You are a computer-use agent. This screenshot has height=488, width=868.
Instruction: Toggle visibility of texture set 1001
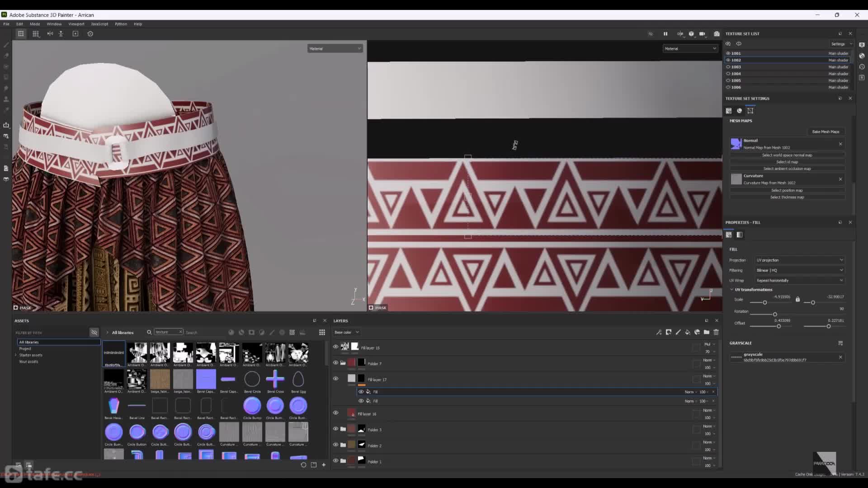pyautogui.click(x=728, y=53)
